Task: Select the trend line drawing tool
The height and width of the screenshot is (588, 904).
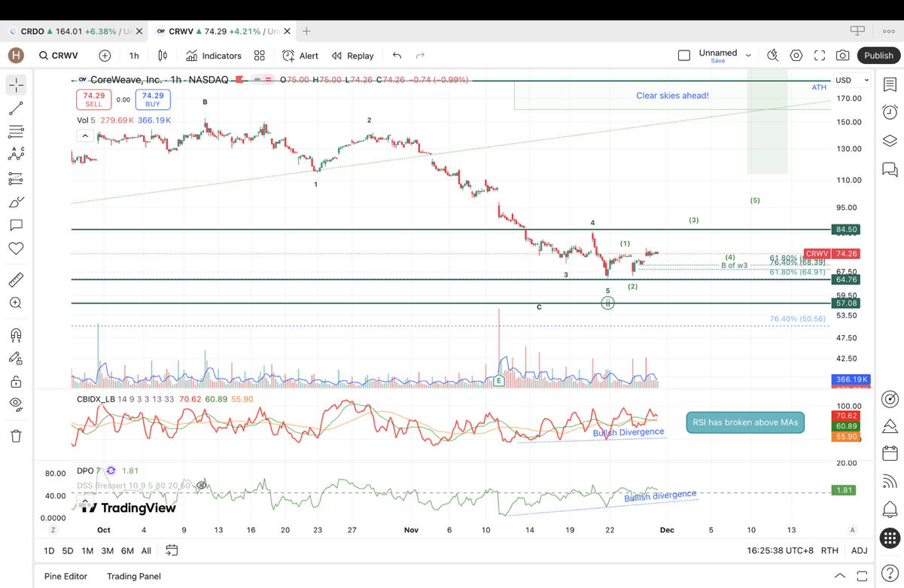Action: click(16, 108)
